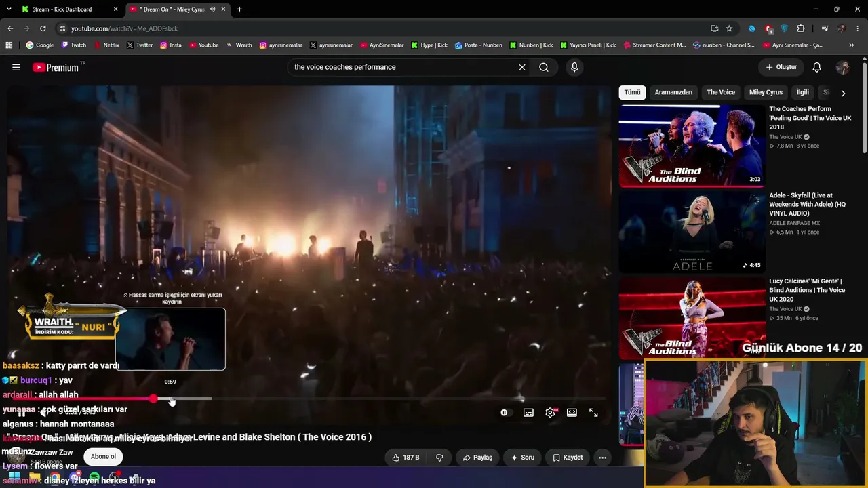Open more actions (three dots) under video
The height and width of the screenshot is (488, 868).
pos(602,457)
